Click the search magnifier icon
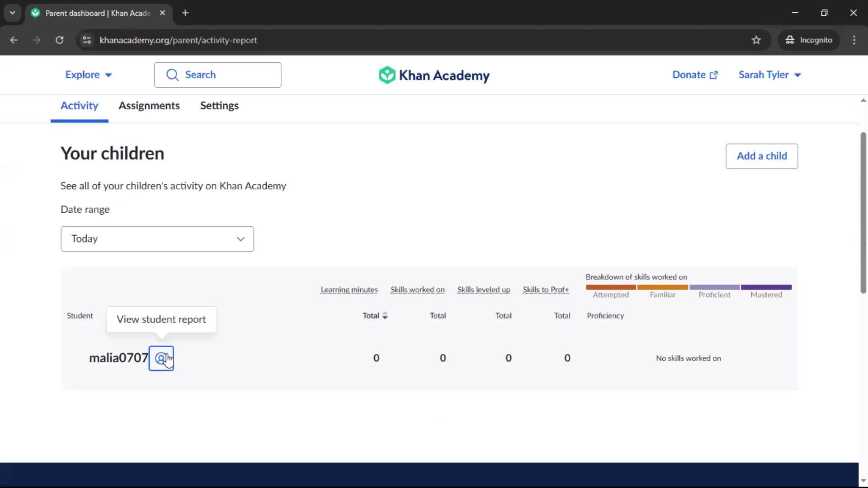Screen dimensions: 868x488 point(172,75)
